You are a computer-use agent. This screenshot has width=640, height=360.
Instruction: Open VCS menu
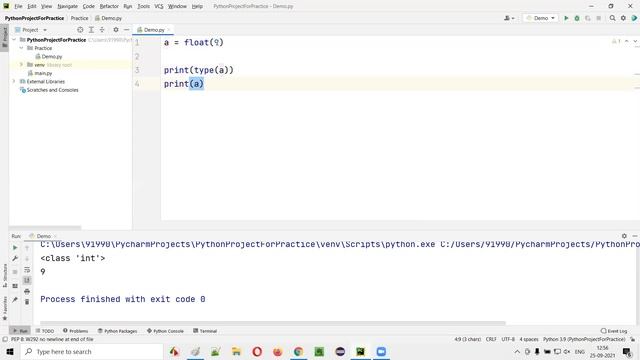tap(159, 6)
